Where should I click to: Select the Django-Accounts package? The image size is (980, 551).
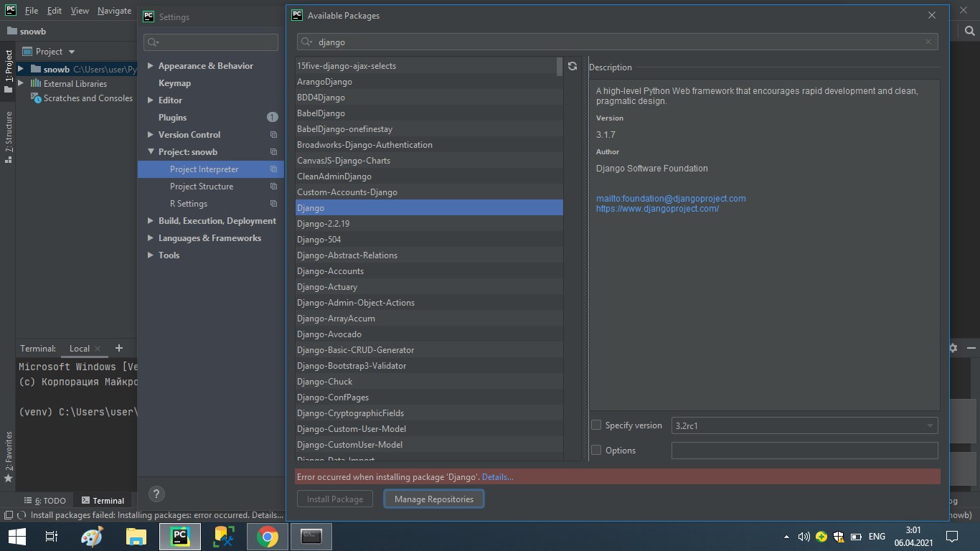pyautogui.click(x=429, y=271)
